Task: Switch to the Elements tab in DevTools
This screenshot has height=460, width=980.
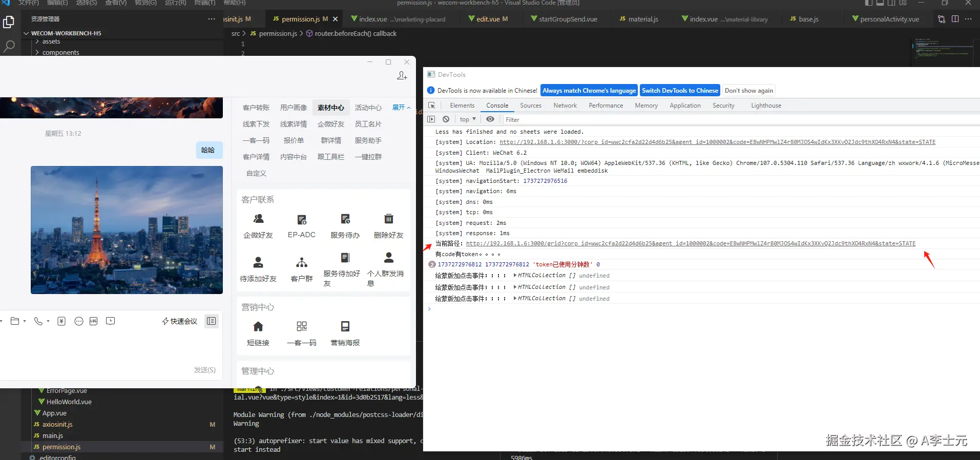Action: pos(462,106)
